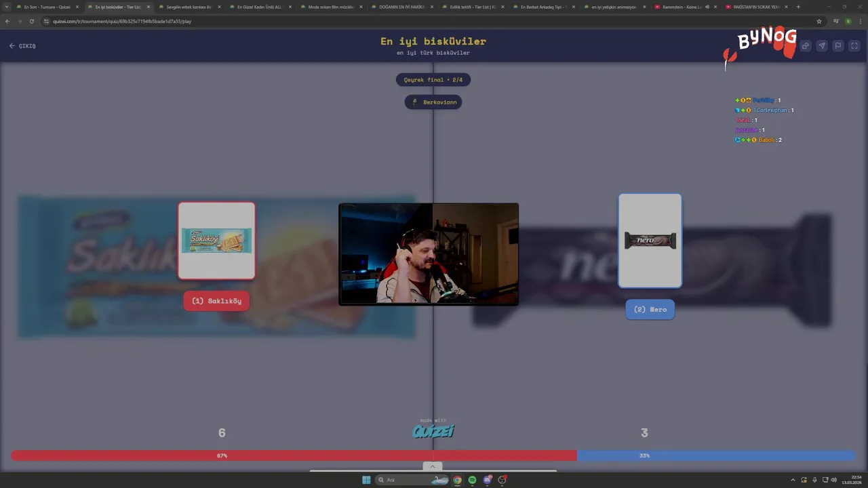Switch to En Berbat Arkadaş Tipi tab
Image resolution: width=868 pixels, height=488 pixels.
coord(543,7)
